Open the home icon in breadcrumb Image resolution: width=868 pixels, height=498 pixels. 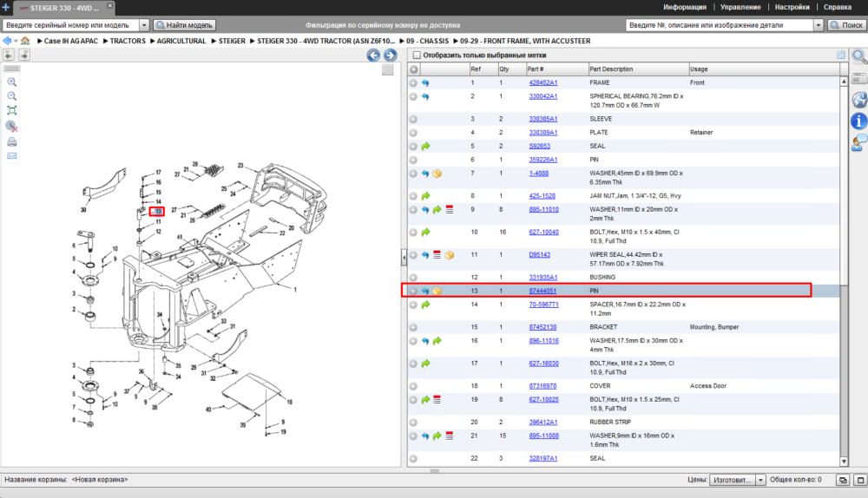click(25, 41)
